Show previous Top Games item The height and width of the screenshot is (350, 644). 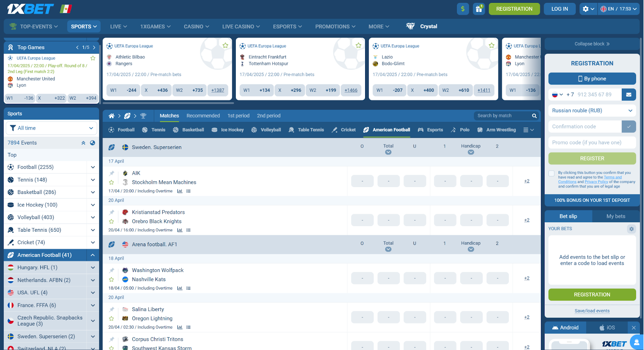click(77, 47)
